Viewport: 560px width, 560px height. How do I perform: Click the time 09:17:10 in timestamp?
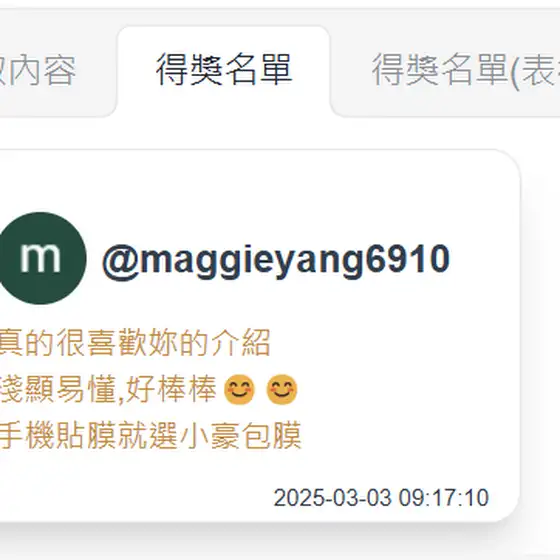tap(444, 498)
